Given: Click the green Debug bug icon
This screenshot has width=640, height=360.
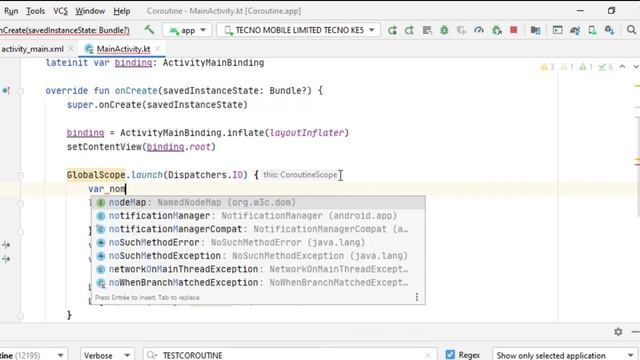Looking at the screenshot, I should [444, 30].
